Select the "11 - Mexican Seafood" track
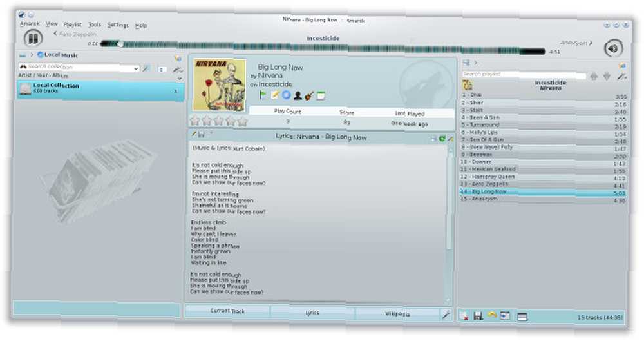 (544, 170)
